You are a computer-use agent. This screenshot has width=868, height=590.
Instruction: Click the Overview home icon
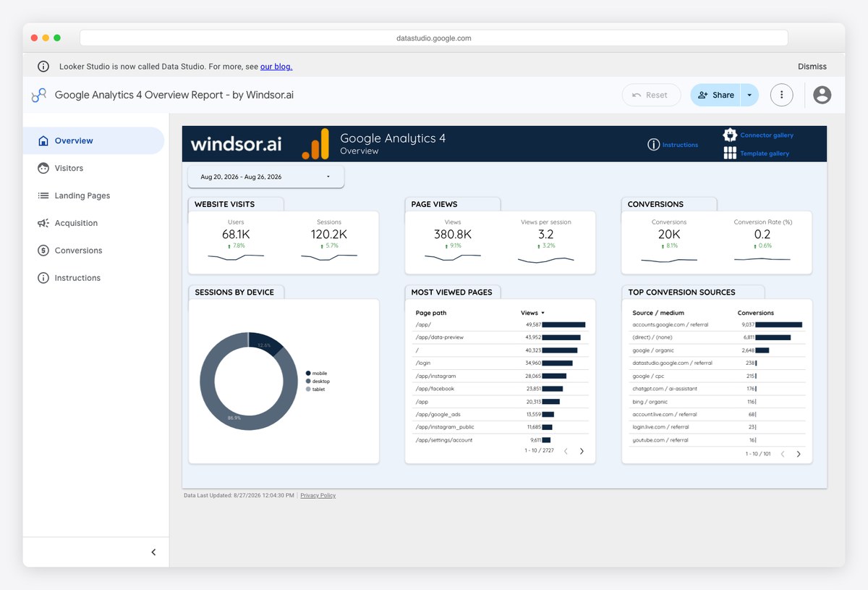tap(43, 140)
